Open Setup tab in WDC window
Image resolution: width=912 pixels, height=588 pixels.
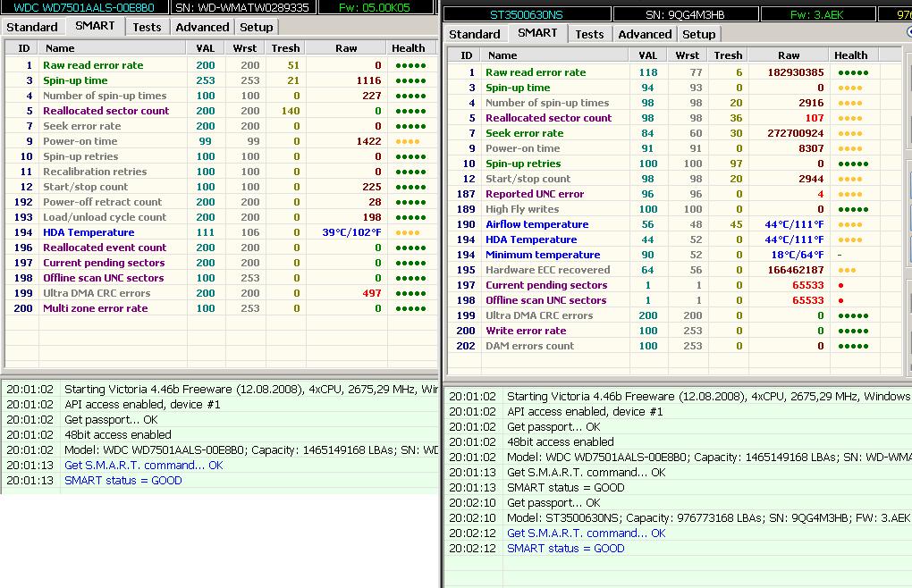click(x=257, y=28)
